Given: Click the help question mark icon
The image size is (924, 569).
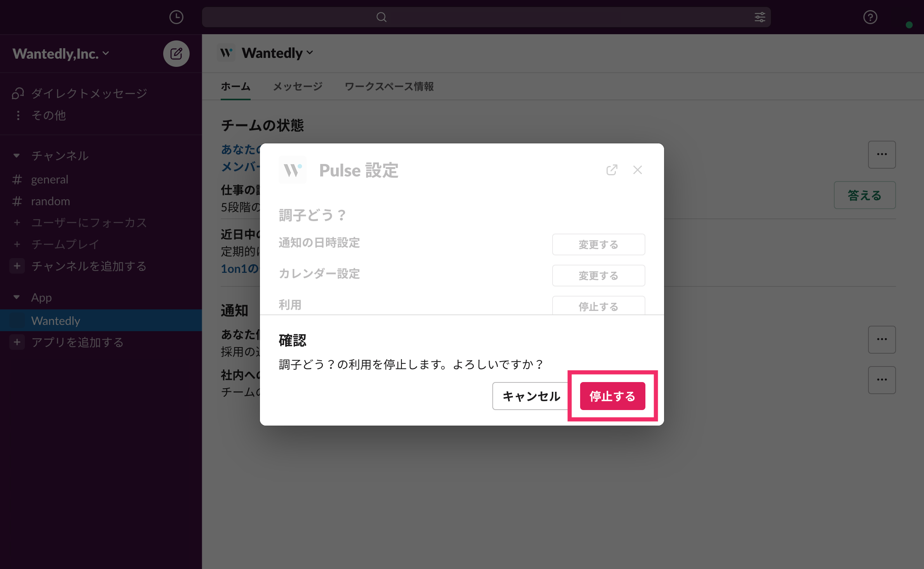Looking at the screenshot, I should [870, 17].
